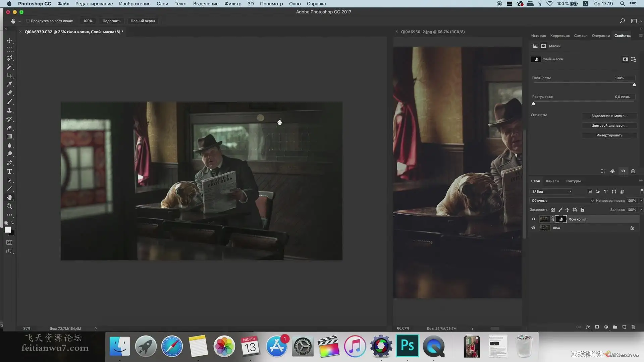Click the 'Плотность' slider handle
644x362 pixels.
(634, 85)
